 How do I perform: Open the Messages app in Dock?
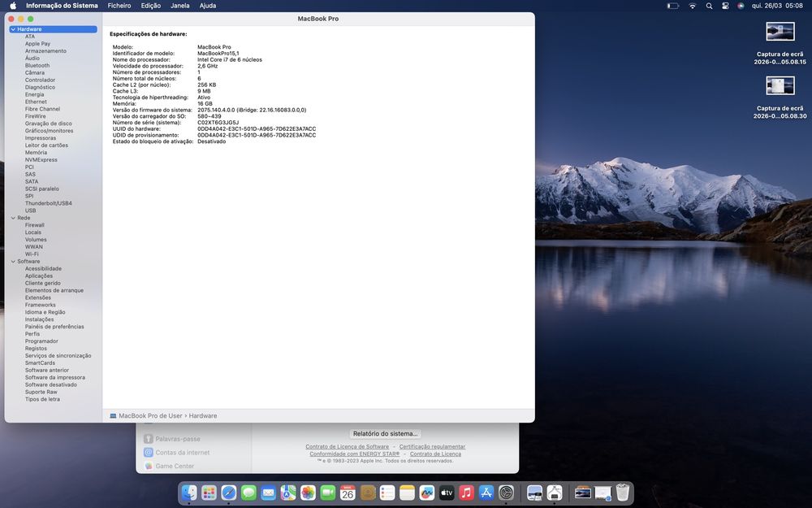coord(248,493)
